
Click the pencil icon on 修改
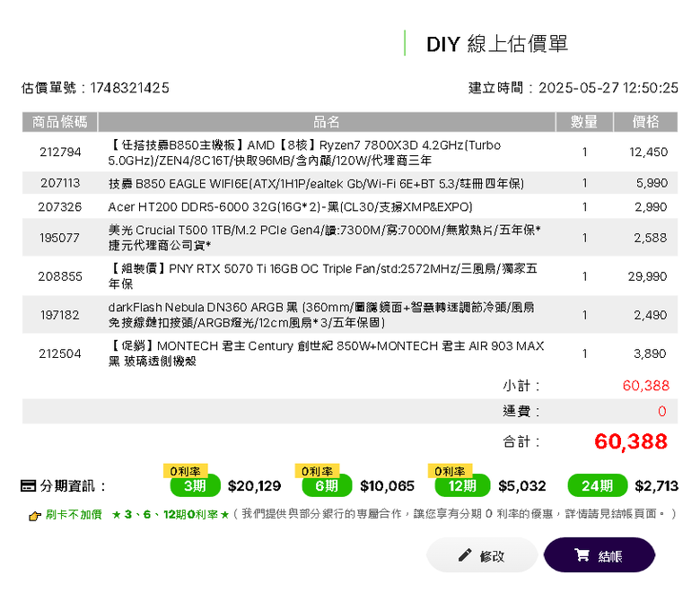[x=465, y=555]
